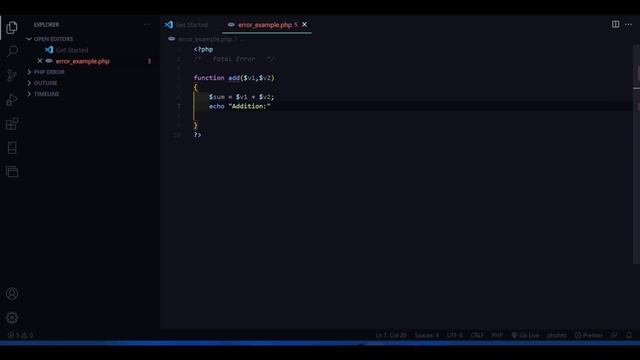Close the error_example.php editor tab
The height and width of the screenshot is (360, 640).
pos(304,24)
